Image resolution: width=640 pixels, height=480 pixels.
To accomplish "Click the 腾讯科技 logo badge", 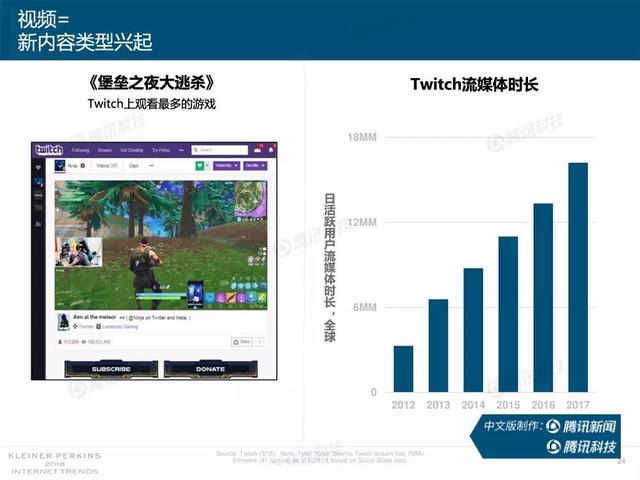I will [581, 447].
